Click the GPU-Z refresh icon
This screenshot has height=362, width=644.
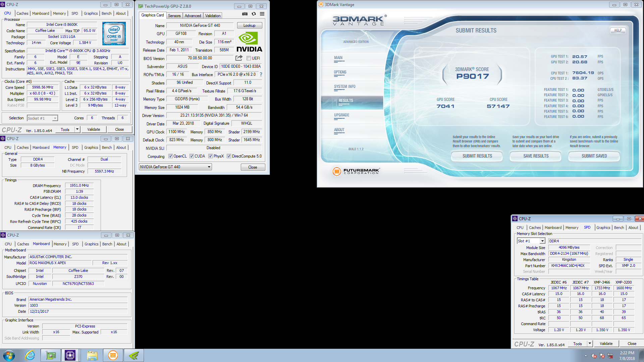(x=254, y=14)
